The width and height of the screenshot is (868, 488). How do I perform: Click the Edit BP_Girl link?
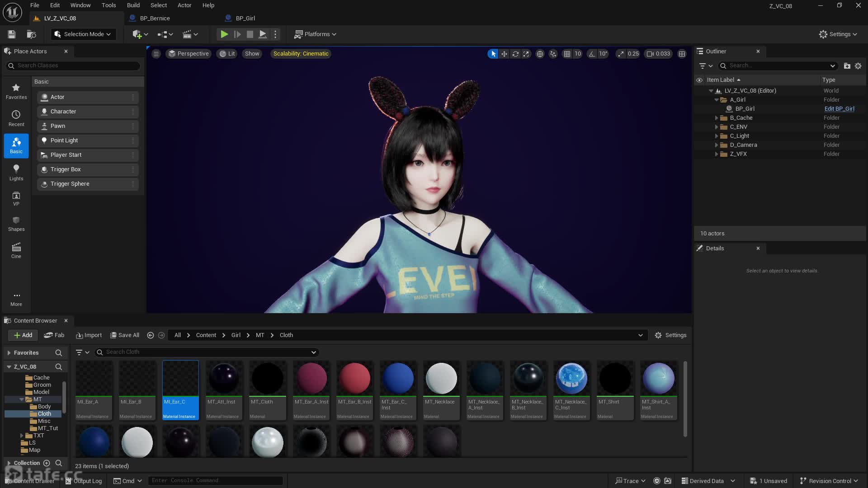pyautogui.click(x=839, y=109)
